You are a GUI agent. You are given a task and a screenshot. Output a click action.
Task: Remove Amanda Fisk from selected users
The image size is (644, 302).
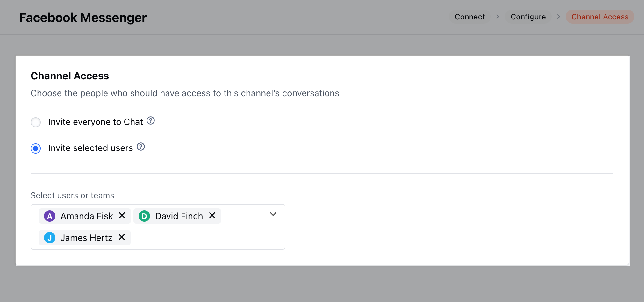pyautogui.click(x=122, y=216)
